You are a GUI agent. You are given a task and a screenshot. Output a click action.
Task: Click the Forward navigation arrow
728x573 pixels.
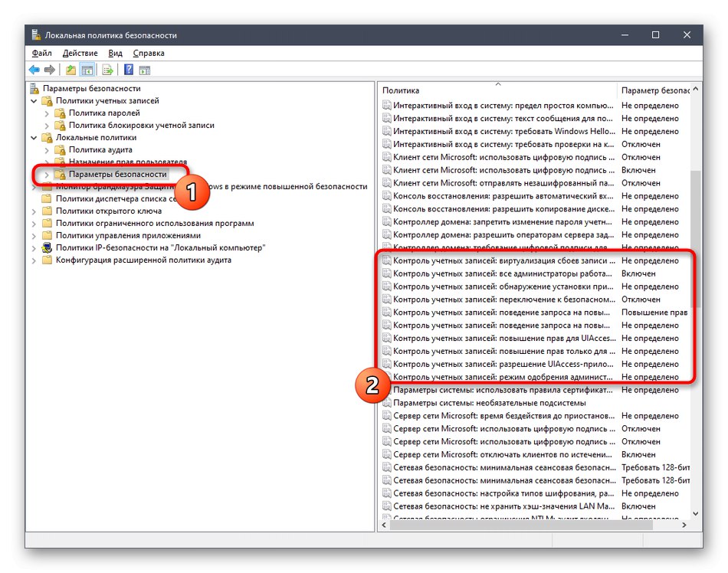[x=48, y=70]
